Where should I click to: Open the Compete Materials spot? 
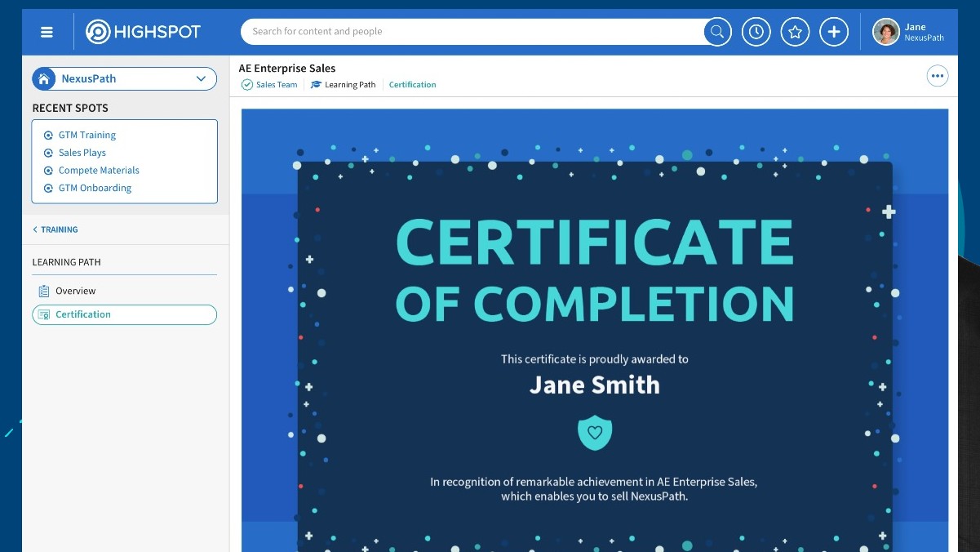98,170
